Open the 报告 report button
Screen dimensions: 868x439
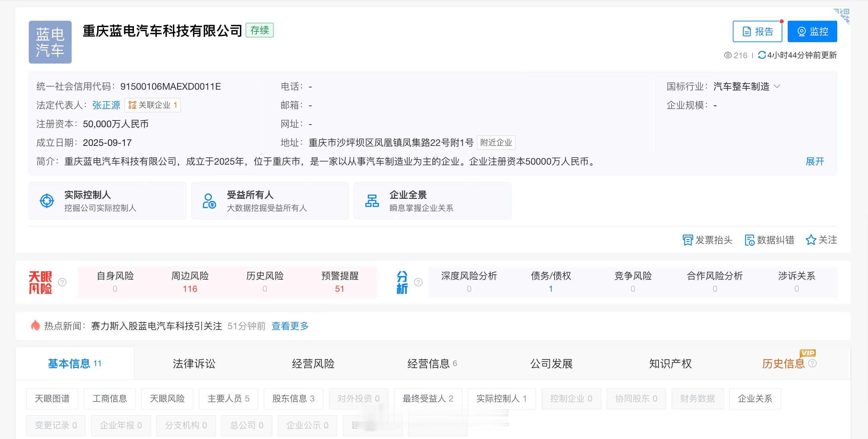pos(758,31)
